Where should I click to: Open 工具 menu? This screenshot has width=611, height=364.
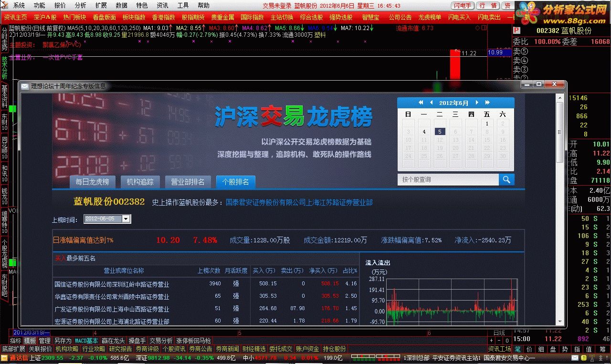tap(183, 5)
